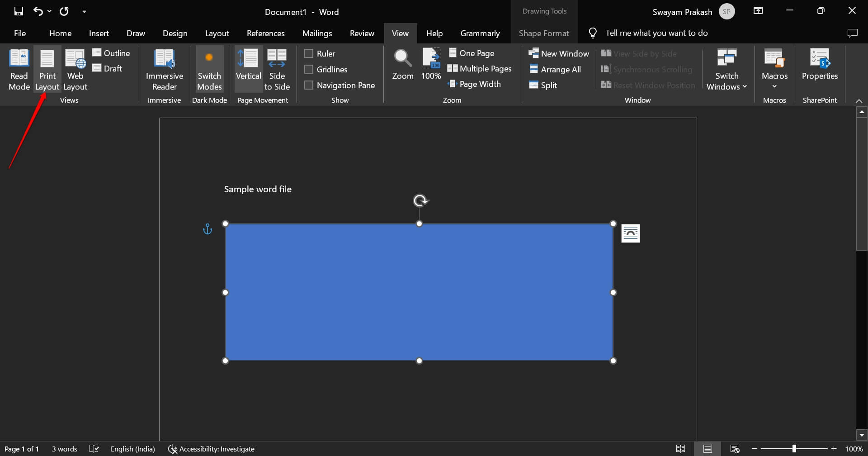Enable the Ruler

(320, 53)
